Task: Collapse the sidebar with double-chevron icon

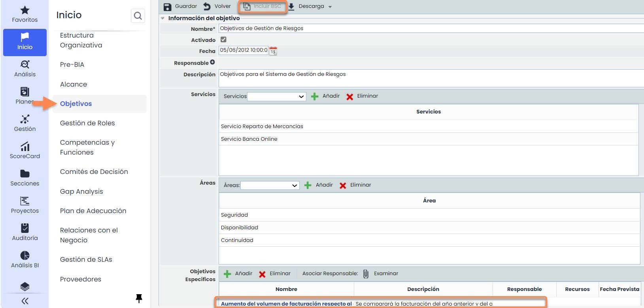Action: pos(25,301)
